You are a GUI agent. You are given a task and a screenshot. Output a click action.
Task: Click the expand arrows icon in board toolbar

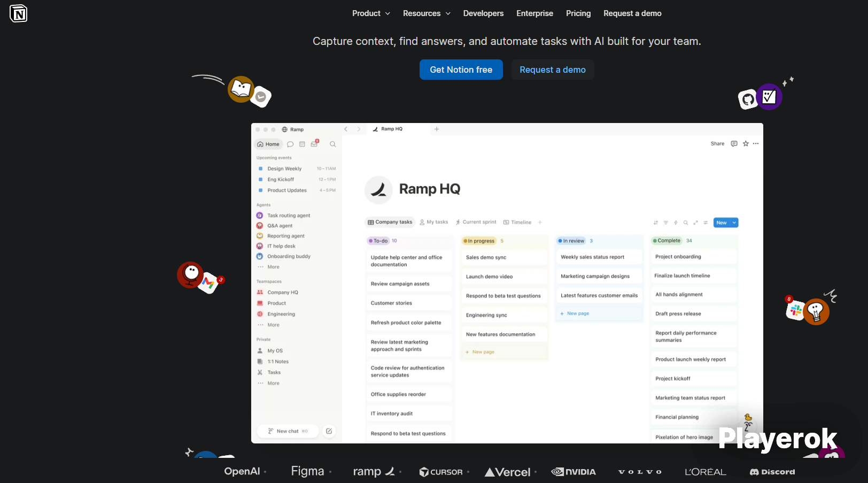point(696,223)
